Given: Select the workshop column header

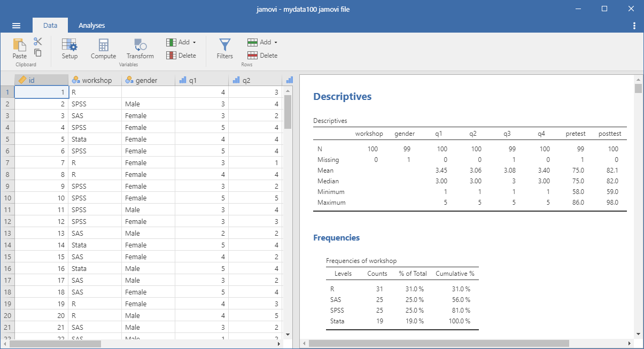Looking at the screenshot, I should [95, 80].
